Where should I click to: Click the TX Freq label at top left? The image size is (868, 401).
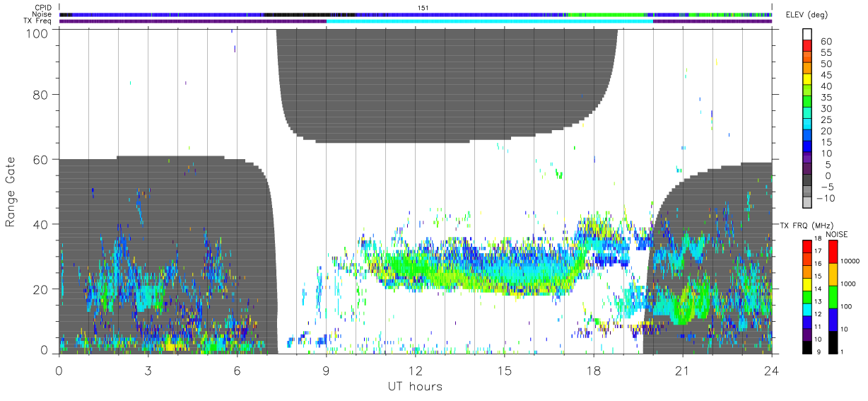(39, 21)
